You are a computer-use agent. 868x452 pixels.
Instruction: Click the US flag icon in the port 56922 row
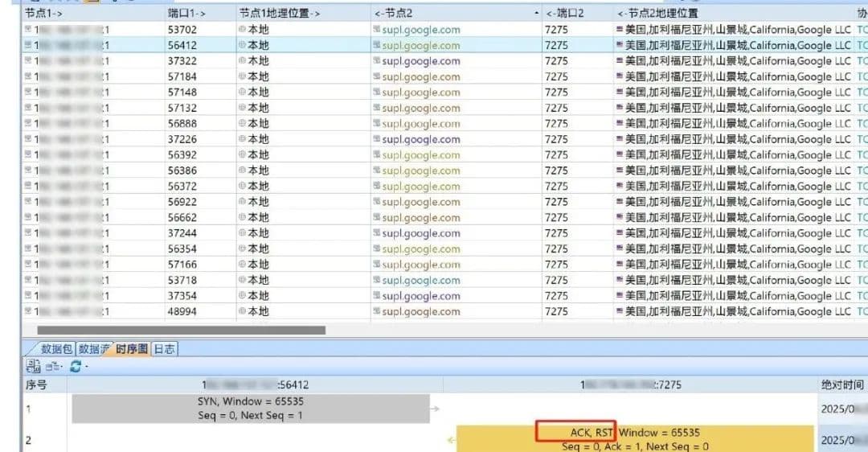pos(620,201)
